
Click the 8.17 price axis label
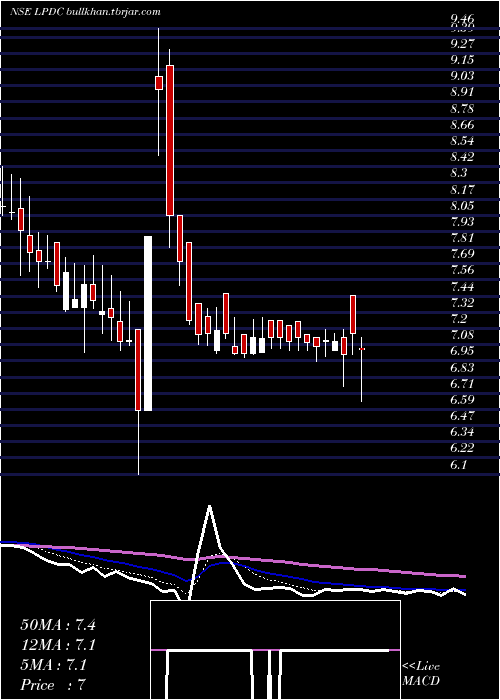[x=462, y=190]
